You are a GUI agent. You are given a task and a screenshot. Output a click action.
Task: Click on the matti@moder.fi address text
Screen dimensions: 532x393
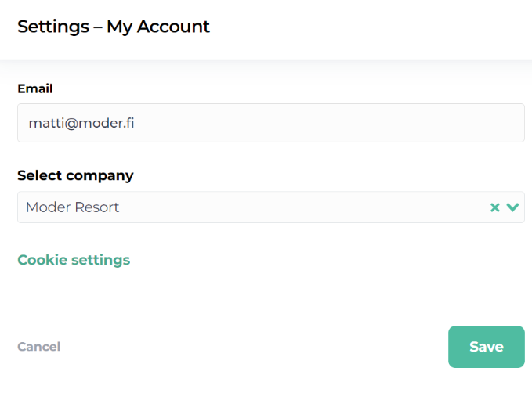pos(81,123)
